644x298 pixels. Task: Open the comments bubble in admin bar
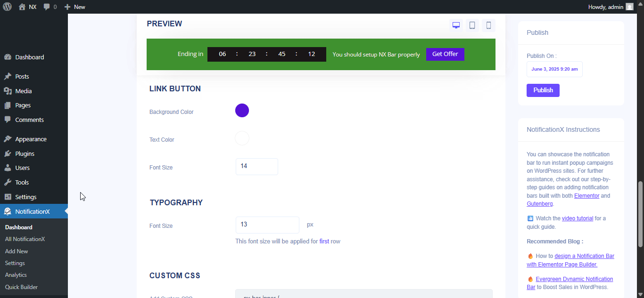(x=47, y=7)
